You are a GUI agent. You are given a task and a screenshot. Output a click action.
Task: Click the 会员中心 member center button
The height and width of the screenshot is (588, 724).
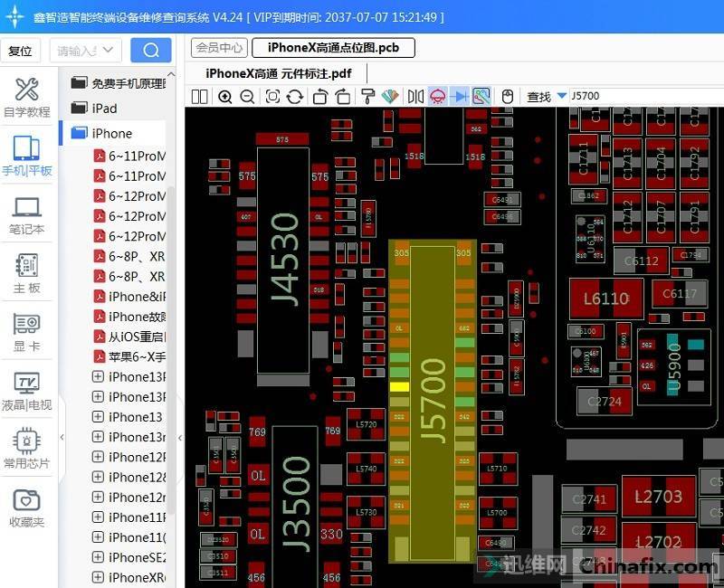click(x=219, y=48)
